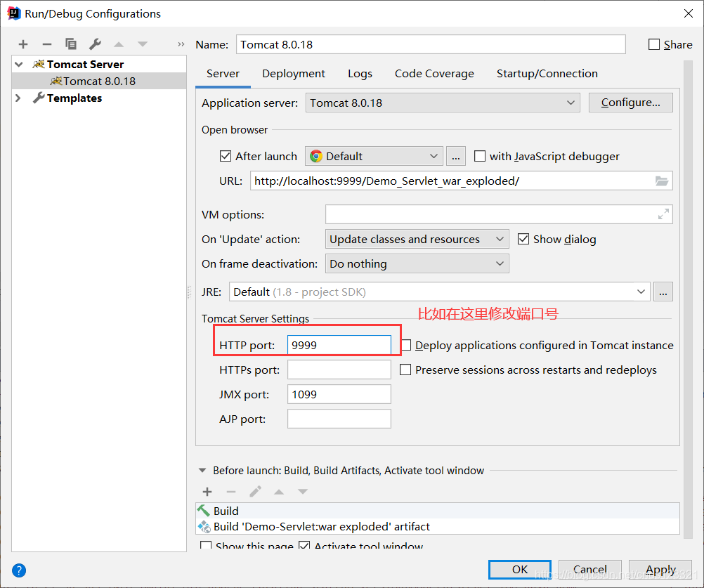
Task: Expand Templates tree node
Action: [18, 98]
